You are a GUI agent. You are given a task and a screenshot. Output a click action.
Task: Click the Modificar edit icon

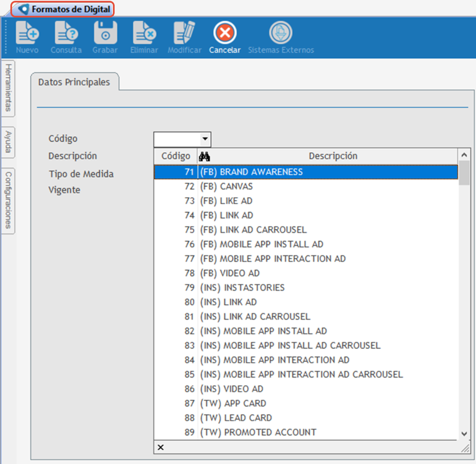184,32
